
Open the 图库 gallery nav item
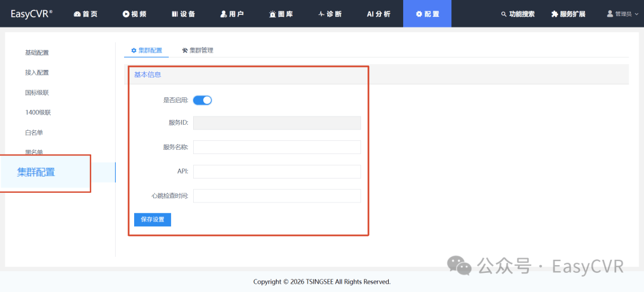coord(281,14)
